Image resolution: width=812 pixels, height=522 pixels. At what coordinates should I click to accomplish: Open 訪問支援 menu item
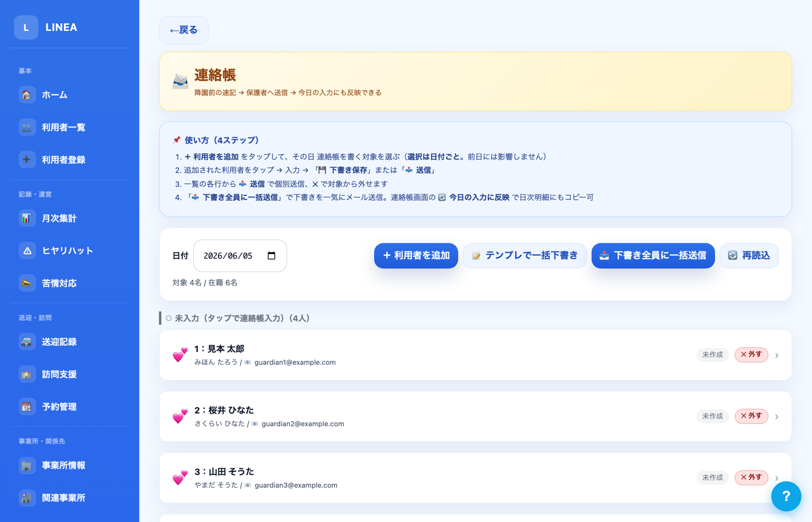(x=70, y=374)
